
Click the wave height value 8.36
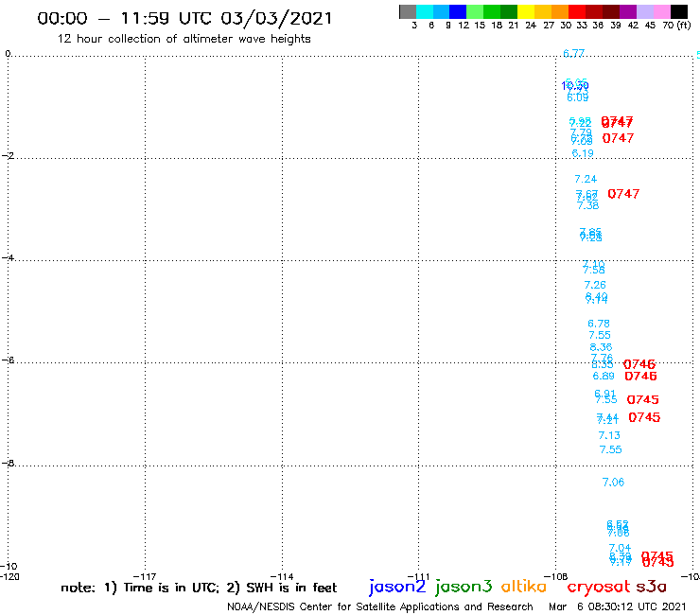coord(601,347)
